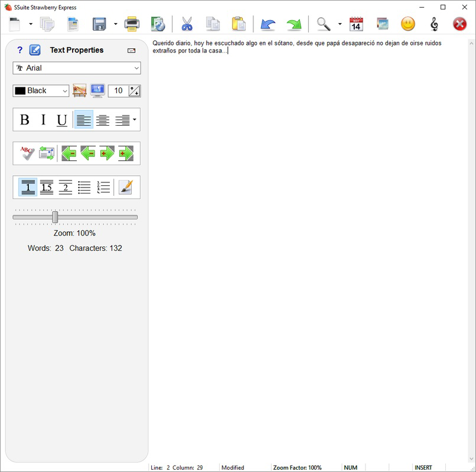
Task: Click the paintbrush highlight icon
Action: click(126, 187)
